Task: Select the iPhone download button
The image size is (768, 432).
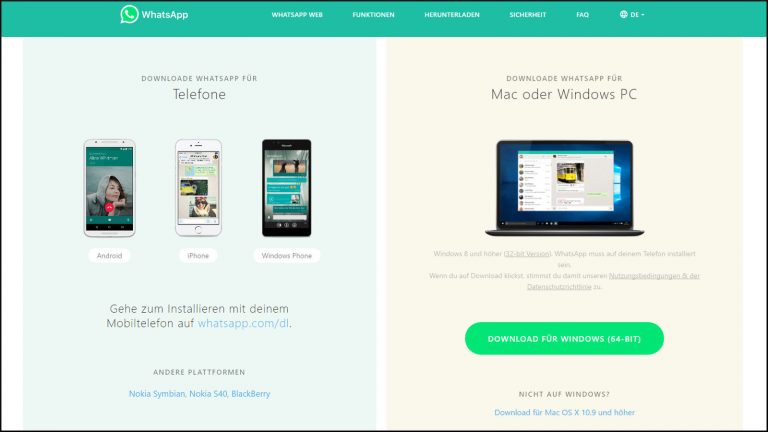Action: click(x=198, y=256)
